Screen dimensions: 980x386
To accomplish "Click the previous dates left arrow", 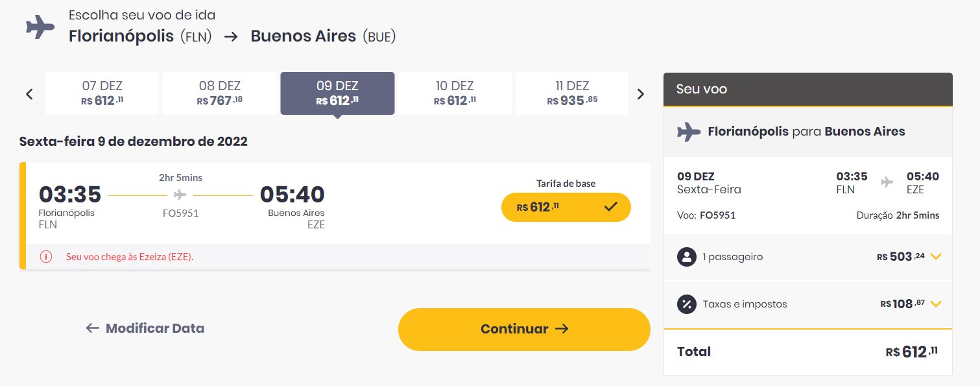I will (x=29, y=94).
